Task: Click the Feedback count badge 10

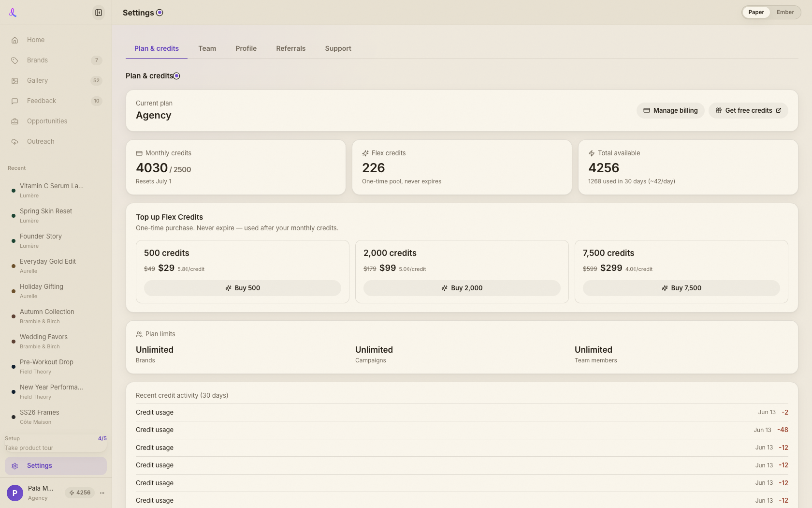Action: pyautogui.click(x=97, y=101)
